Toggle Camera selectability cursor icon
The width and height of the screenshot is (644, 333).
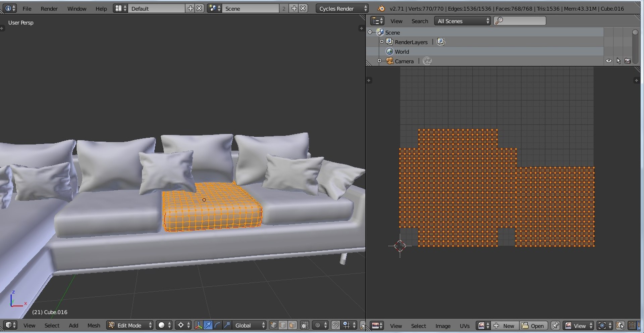[618, 61]
